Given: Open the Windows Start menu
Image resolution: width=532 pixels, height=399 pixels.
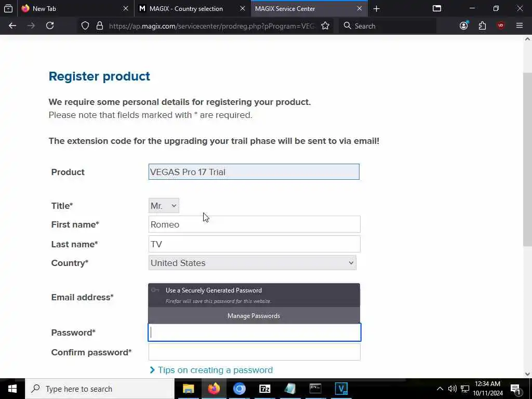Looking at the screenshot, I should pyautogui.click(x=12, y=389).
